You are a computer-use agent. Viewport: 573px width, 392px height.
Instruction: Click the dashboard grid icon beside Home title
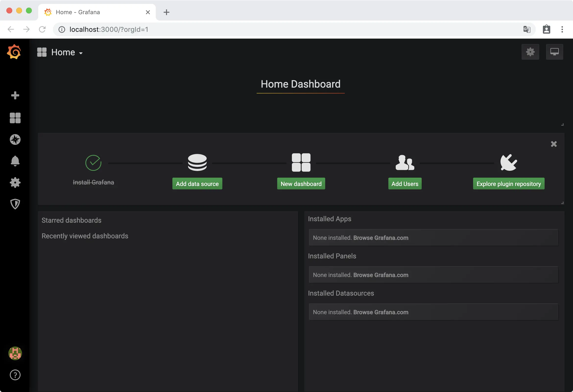click(x=42, y=52)
